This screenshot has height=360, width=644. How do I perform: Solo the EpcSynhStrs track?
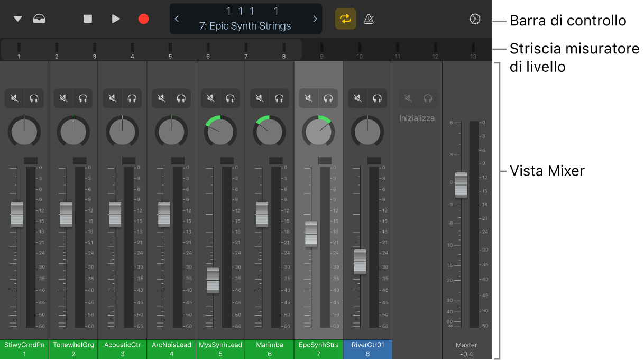[x=328, y=98]
